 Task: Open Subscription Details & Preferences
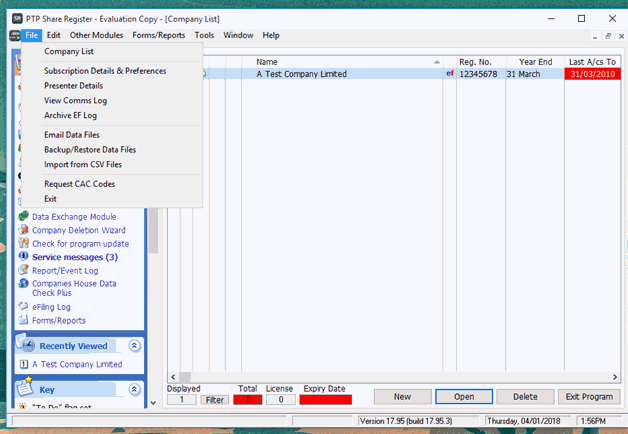point(105,70)
